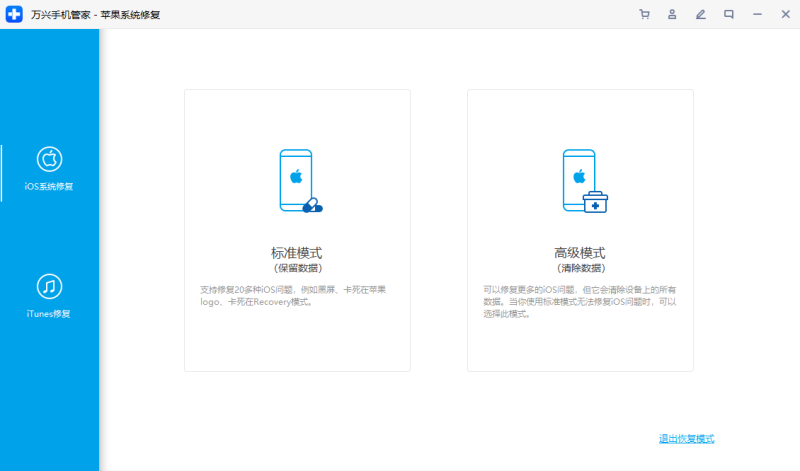800x471 pixels.
Task: Click the iTunes修复 music note icon
Action: click(x=49, y=286)
